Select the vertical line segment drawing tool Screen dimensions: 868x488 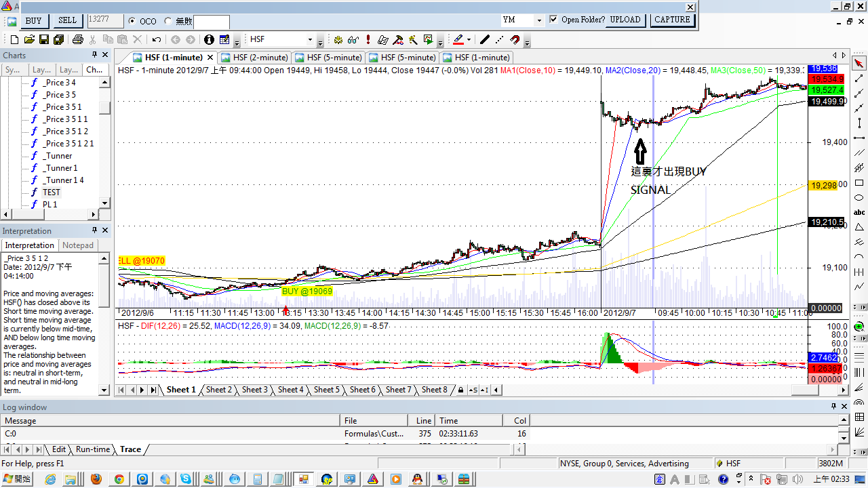pos(859,123)
